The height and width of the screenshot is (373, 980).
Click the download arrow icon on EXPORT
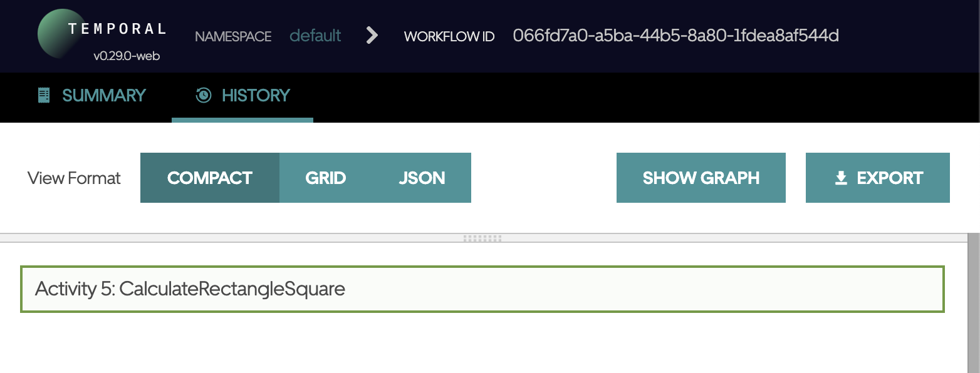tap(841, 178)
